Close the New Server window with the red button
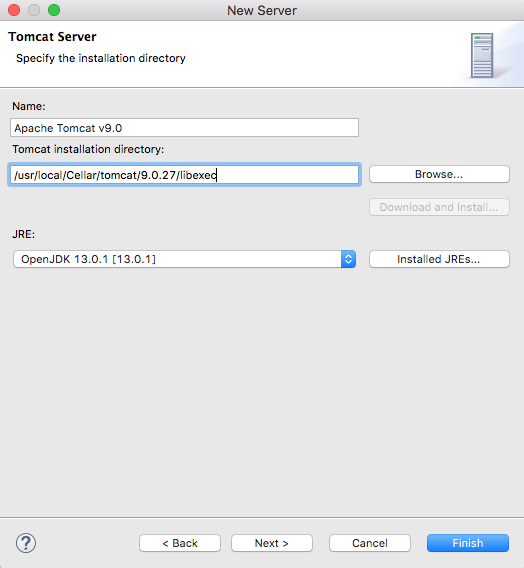524x568 pixels. pyautogui.click(x=14, y=10)
